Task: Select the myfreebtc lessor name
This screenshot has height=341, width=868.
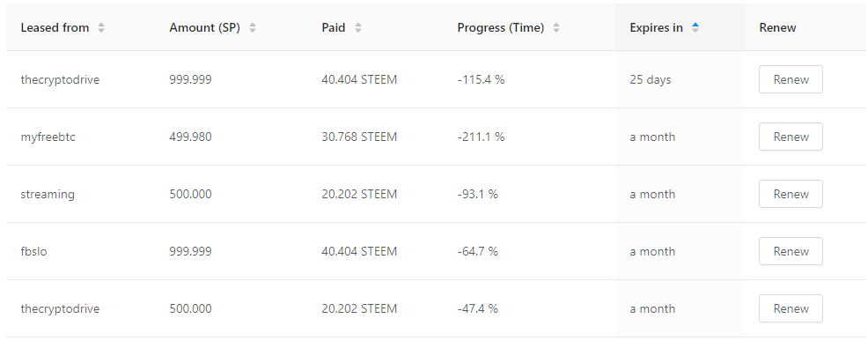Action: click(x=48, y=137)
